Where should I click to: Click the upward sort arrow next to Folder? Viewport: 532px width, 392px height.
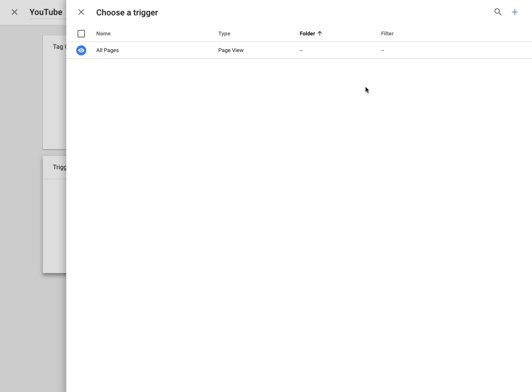(320, 33)
